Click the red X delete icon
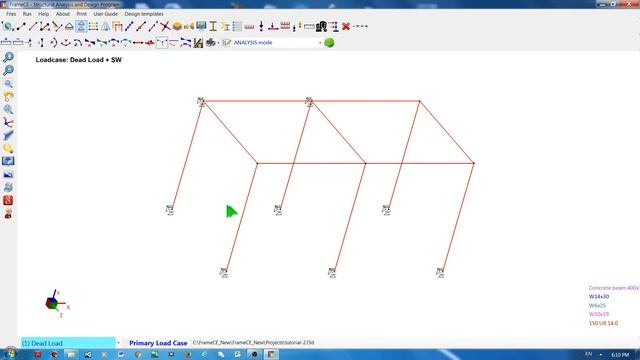The height and width of the screenshot is (360, 640). [x=346, y=27]
